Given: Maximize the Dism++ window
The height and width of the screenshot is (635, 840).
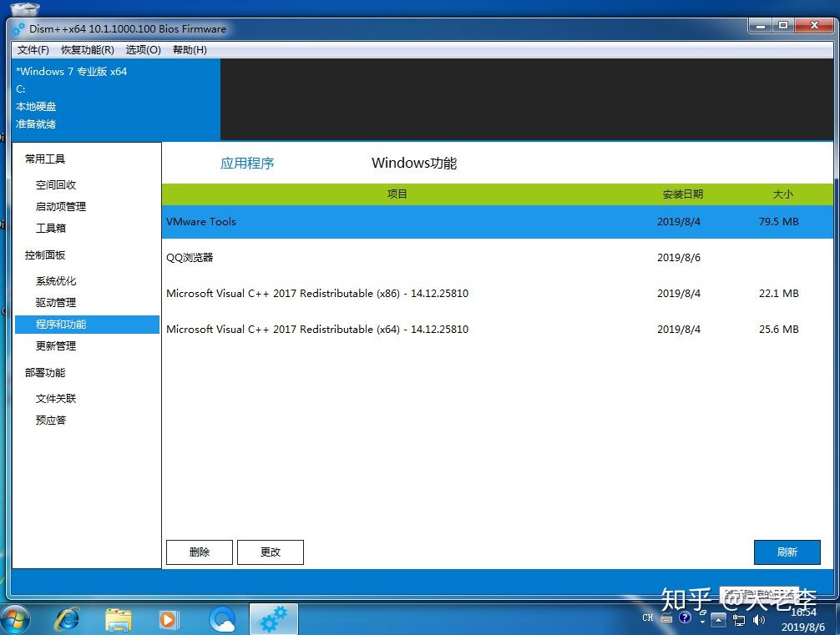Looking at the screenshot, I should click(x=782, y=26).
